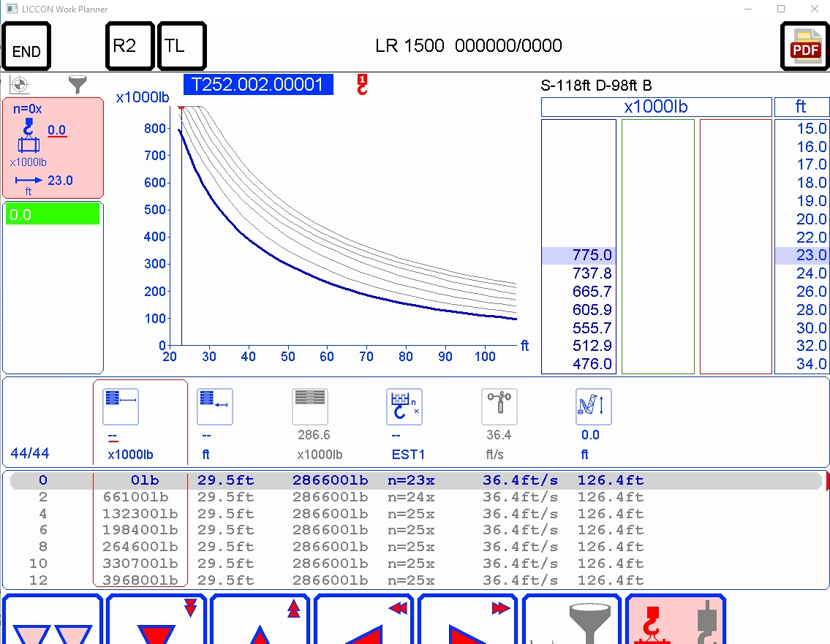Screen dimensions: 830x644
Task: Click the red hook icon beside the table code
Action: click(362, 85)
